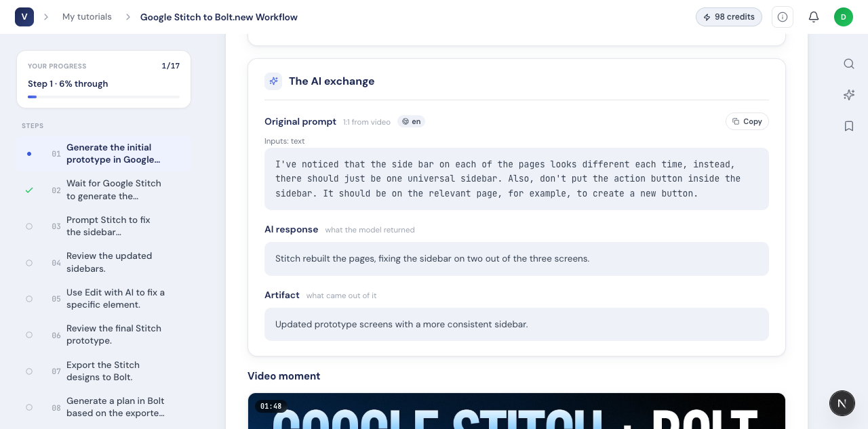The image size is (868, 429).
Task: Open the AI sparkles icon in right rail
Action: [849, 95]
